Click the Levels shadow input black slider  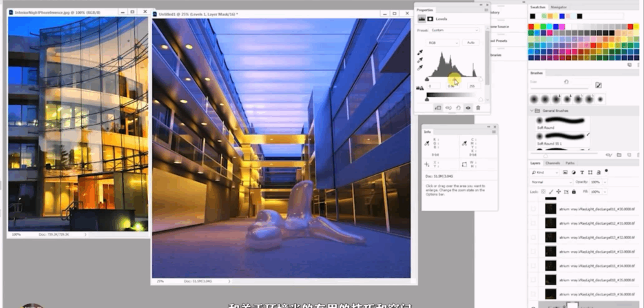[x=427, y=79]
